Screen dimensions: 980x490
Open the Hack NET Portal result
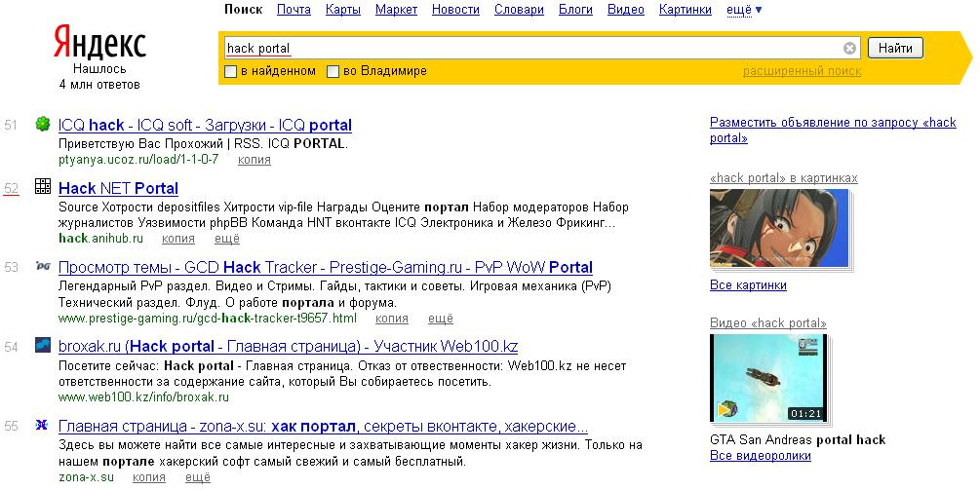point(118,188)
